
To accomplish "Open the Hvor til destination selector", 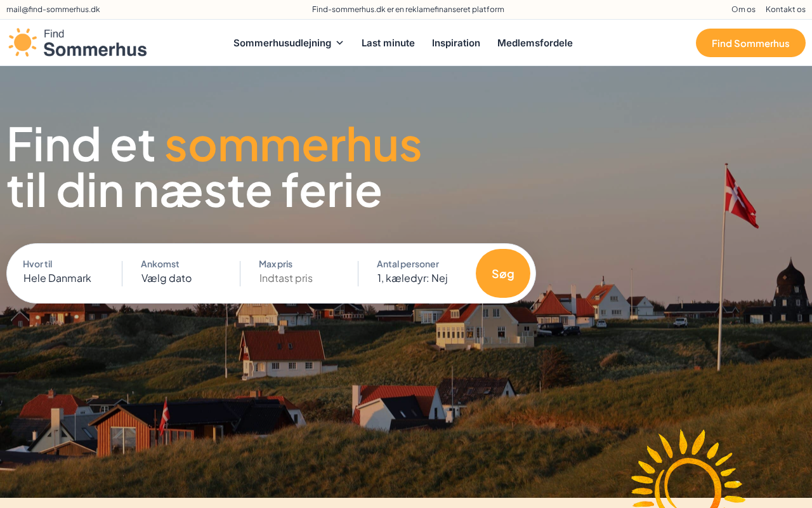I will [x=64, y=272].
